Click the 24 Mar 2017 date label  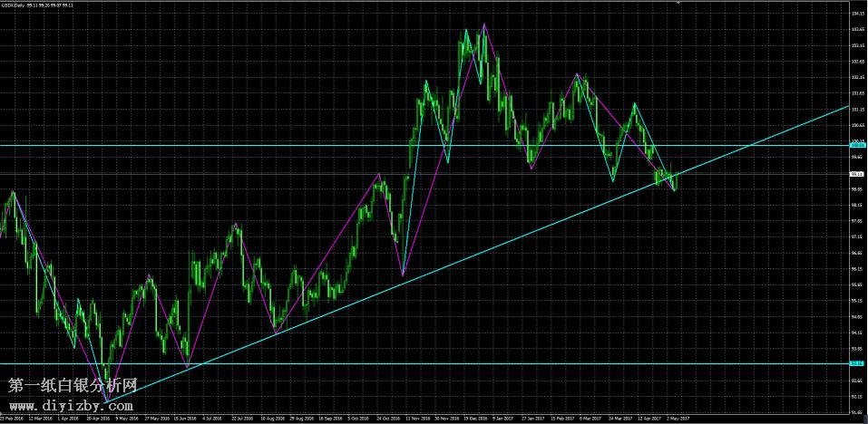coord(620,419)
